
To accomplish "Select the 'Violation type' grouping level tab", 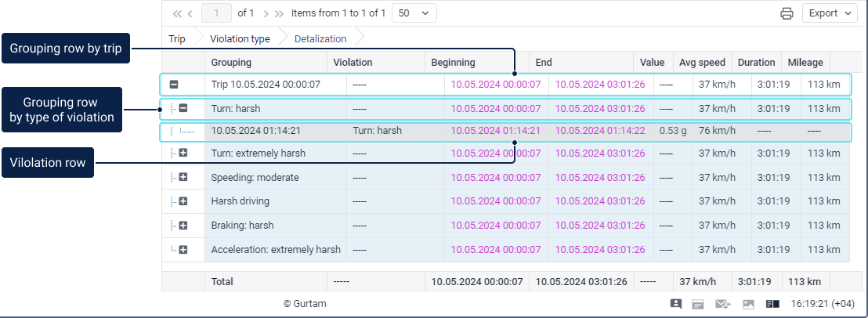I will (240, 38).
